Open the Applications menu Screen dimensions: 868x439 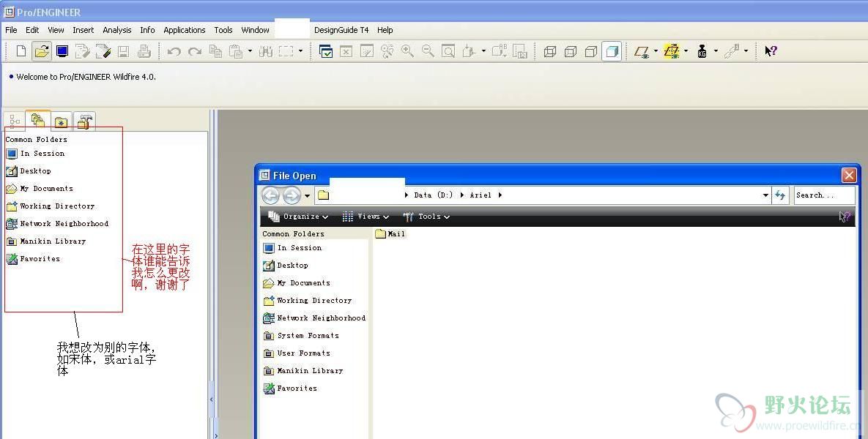[x=185, y=30]
